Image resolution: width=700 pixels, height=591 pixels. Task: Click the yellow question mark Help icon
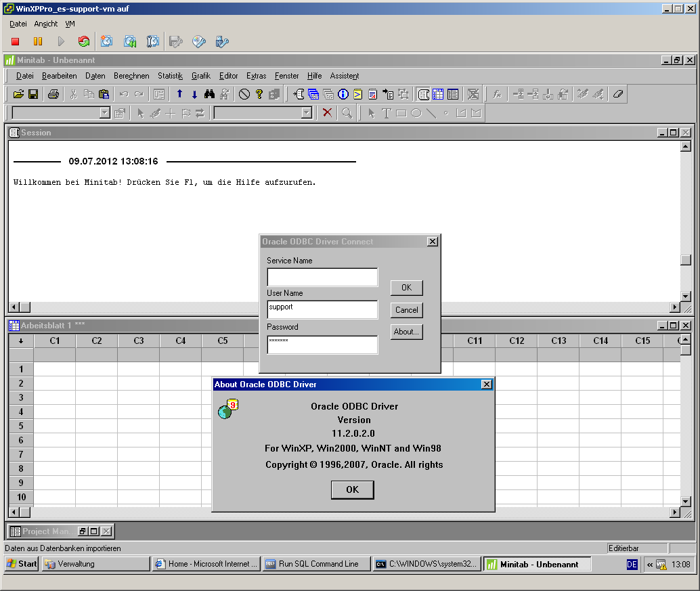click(259, 94)
